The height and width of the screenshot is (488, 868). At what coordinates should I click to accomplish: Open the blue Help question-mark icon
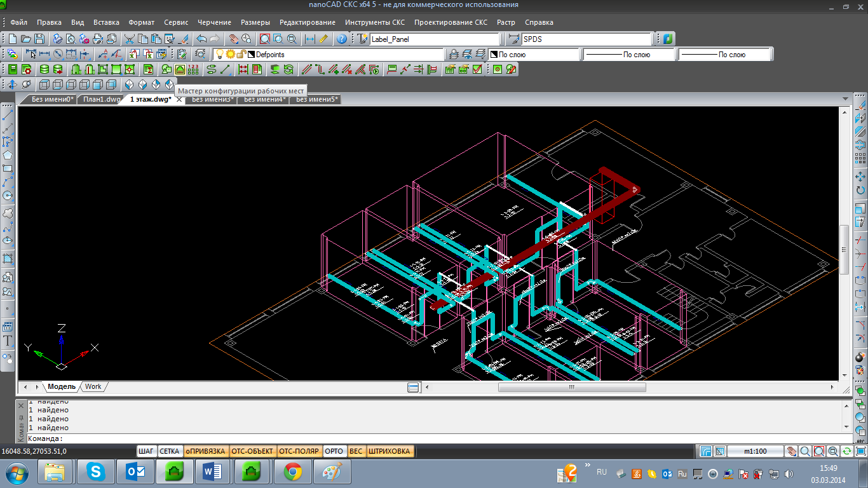(x=342, y=39)
